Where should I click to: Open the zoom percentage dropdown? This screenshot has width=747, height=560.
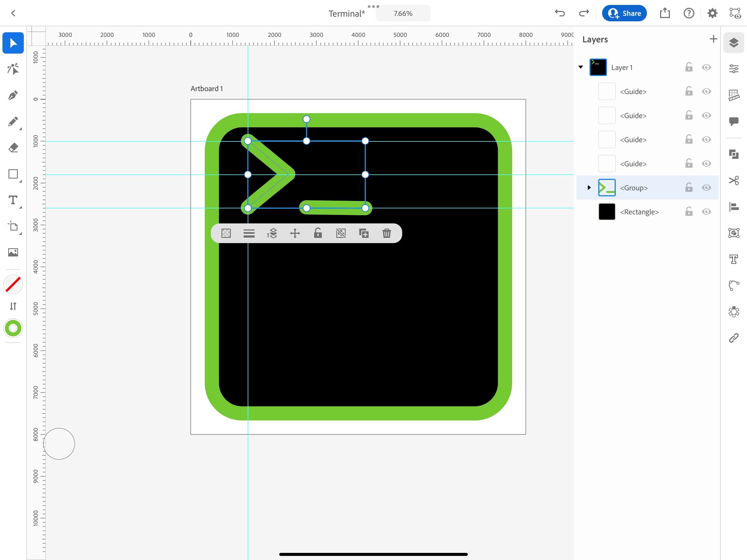(402, 13)
